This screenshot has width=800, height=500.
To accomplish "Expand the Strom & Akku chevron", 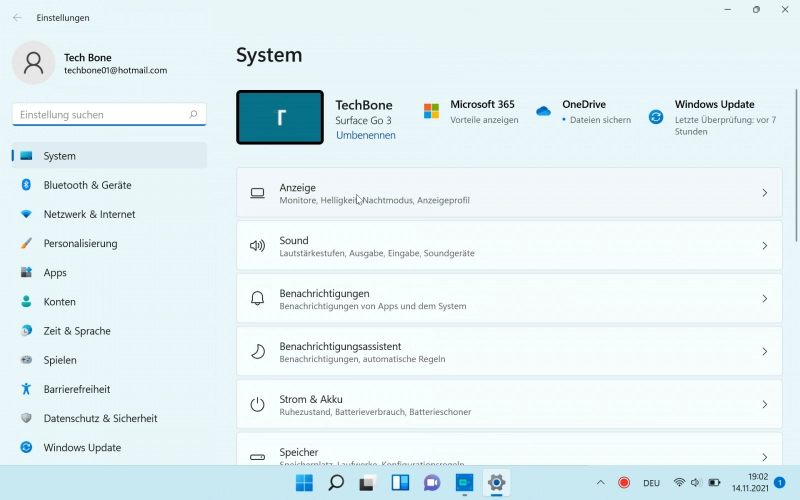I will (764, 405).
